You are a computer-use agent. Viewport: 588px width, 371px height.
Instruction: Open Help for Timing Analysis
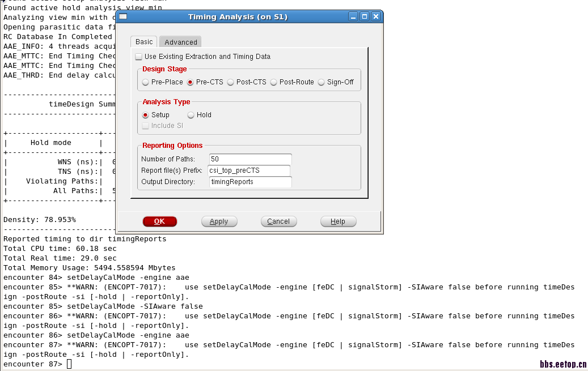tap(338, 221)
